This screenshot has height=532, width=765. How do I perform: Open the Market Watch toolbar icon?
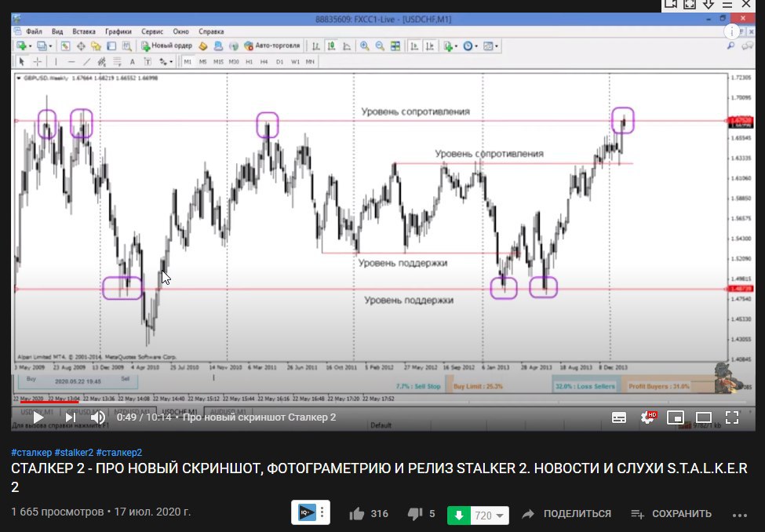pyautogui.click(x=65, y=46)
